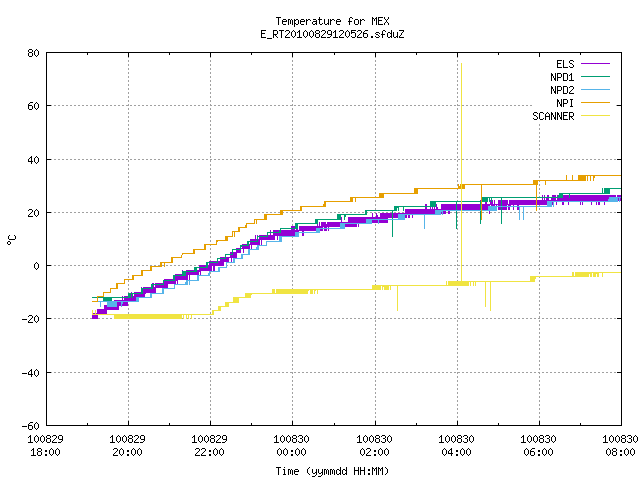Image resolution: width=640 pixels, height=480 pixels.
Task: Click the green NPD1 legend line sample
Action: coord(596,77)
